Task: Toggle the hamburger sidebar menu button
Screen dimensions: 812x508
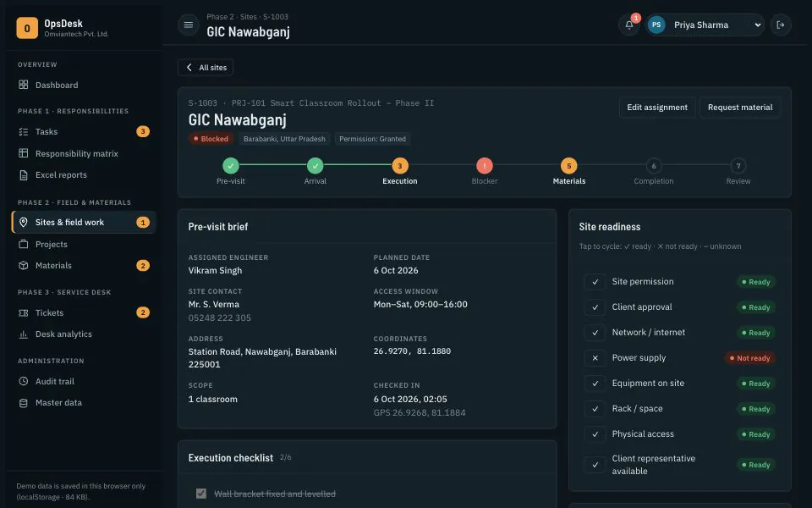Action: 189,25
